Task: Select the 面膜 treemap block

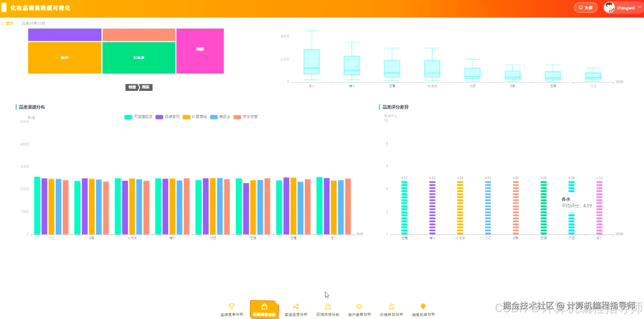Action: coord(200,51)
